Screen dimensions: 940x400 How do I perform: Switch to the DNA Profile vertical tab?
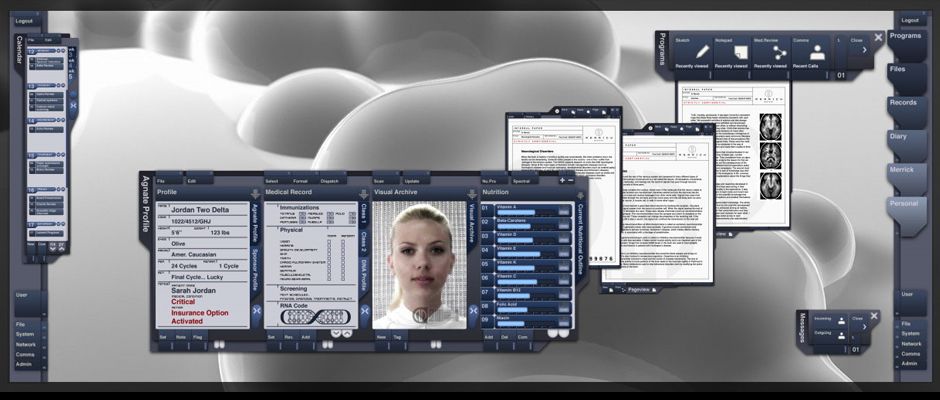tap(363, 275)
